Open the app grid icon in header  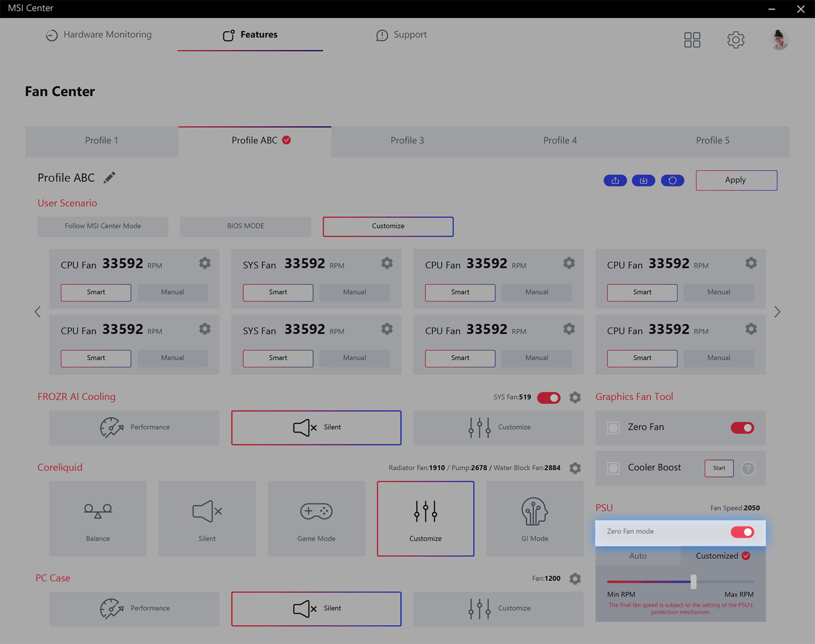point(692,40)
